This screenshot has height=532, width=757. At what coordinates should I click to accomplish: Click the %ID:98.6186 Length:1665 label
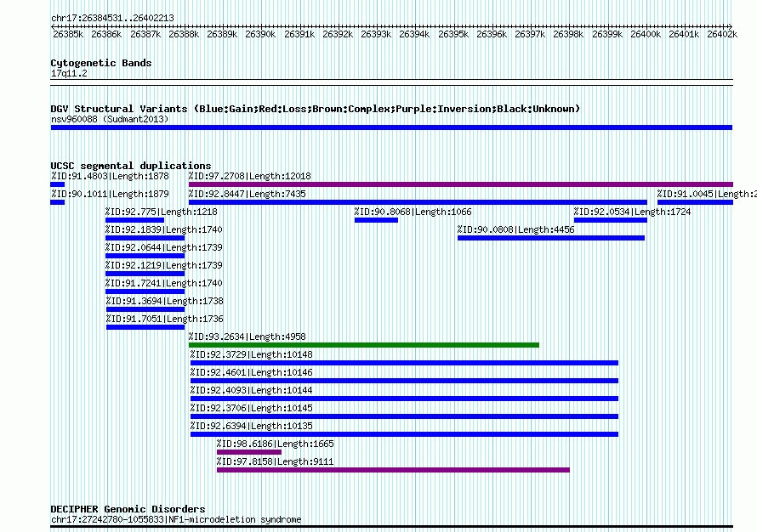click(x=276, y=444)
